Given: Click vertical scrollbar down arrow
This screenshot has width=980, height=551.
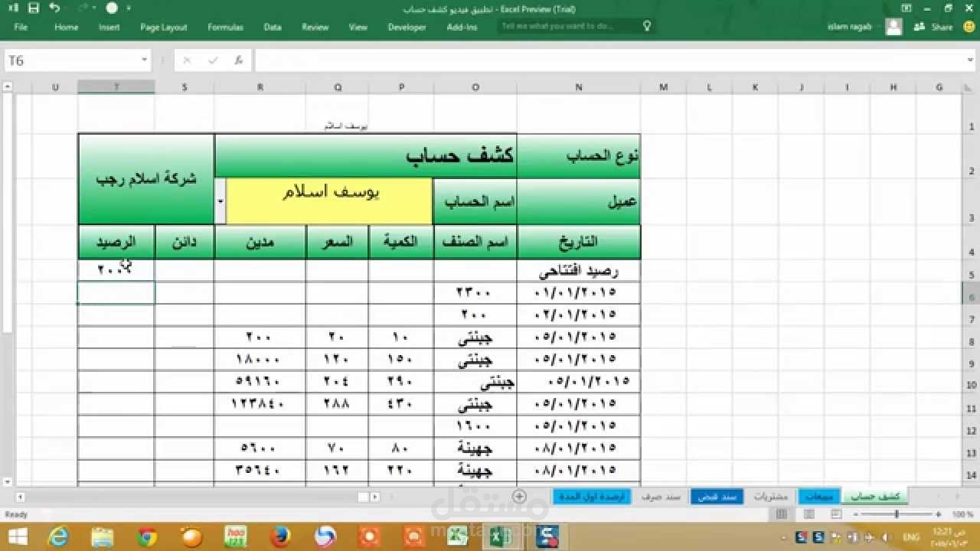Looking at the screenshot, I should tap(8, 482).
